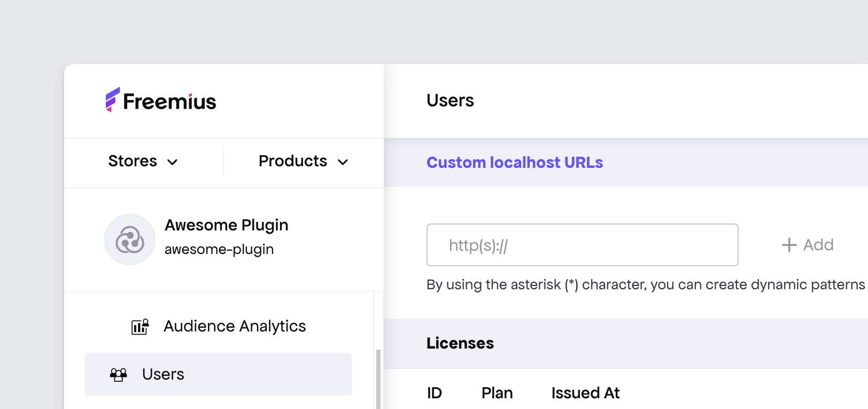Click the Add button
Screen dimensions: 868x409
[808, 245]
